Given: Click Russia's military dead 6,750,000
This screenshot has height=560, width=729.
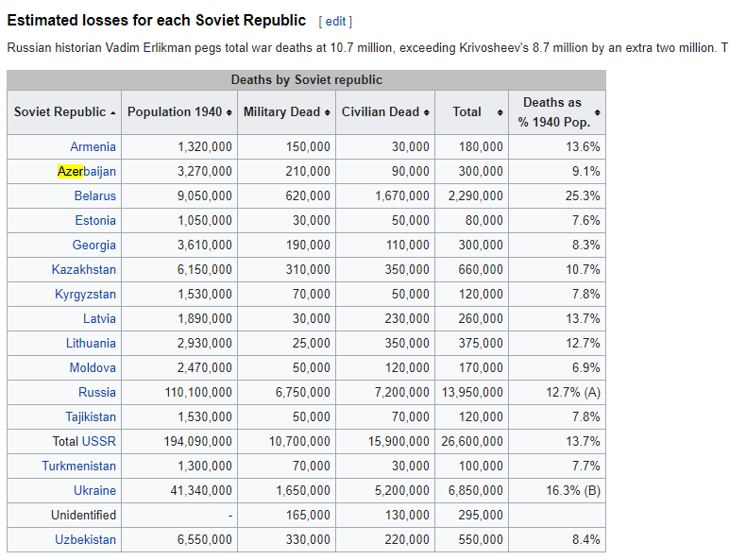Looking at the screenshot, I should pos(303,393).
